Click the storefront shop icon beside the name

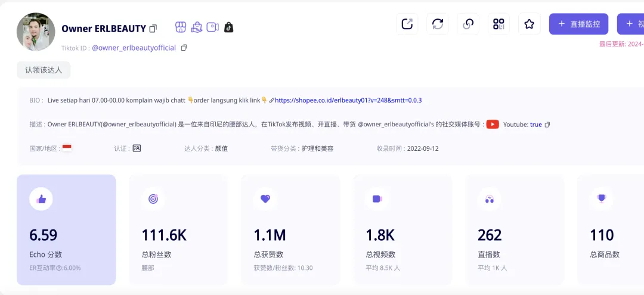(181, 27)
